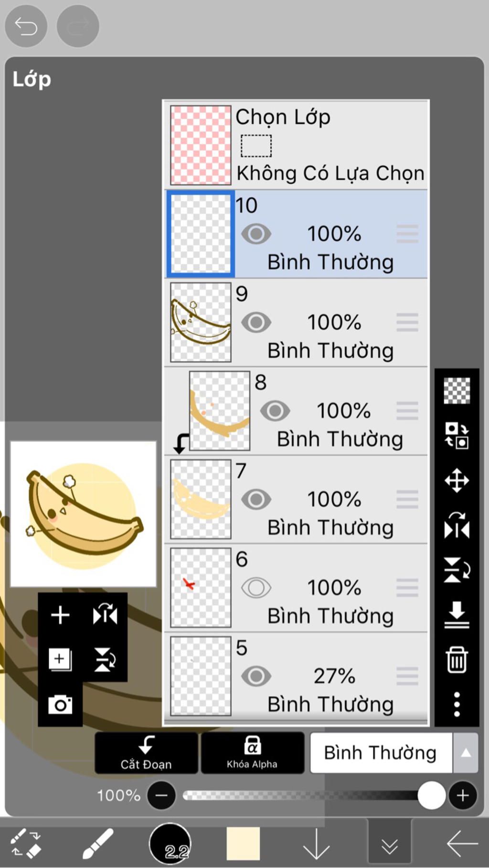Open the three-dot more options menu
Image resolution: width=489 pixels, height=868 pixels.
457,704
